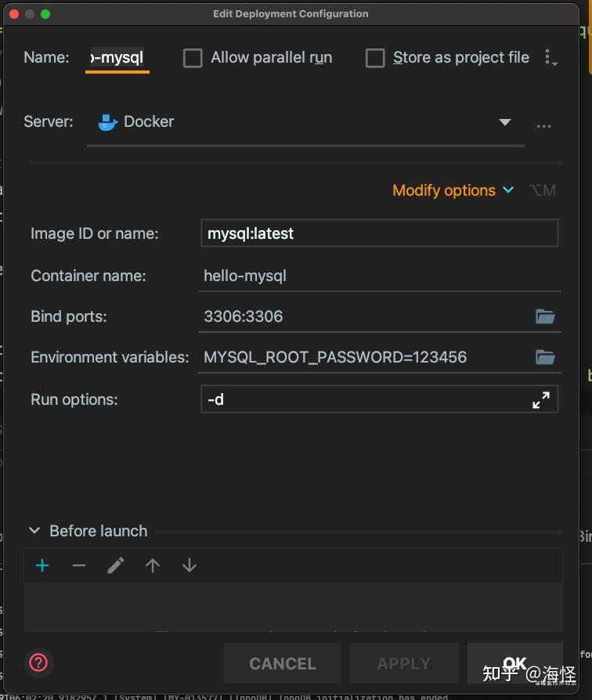Expand the Run options field editor
The width and height of the screenshot is (592, 700).
pos(541,399)
